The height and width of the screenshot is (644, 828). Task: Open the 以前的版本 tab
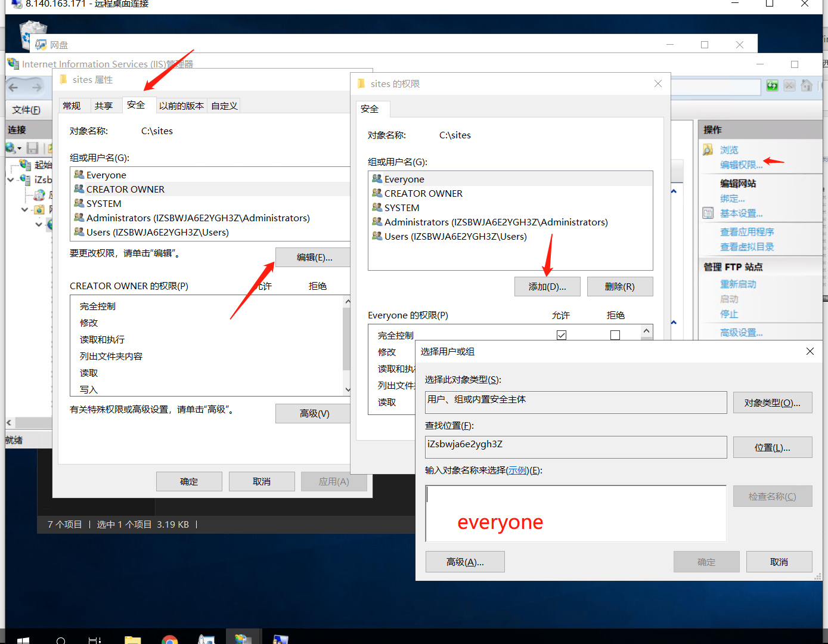coord(181,106)
